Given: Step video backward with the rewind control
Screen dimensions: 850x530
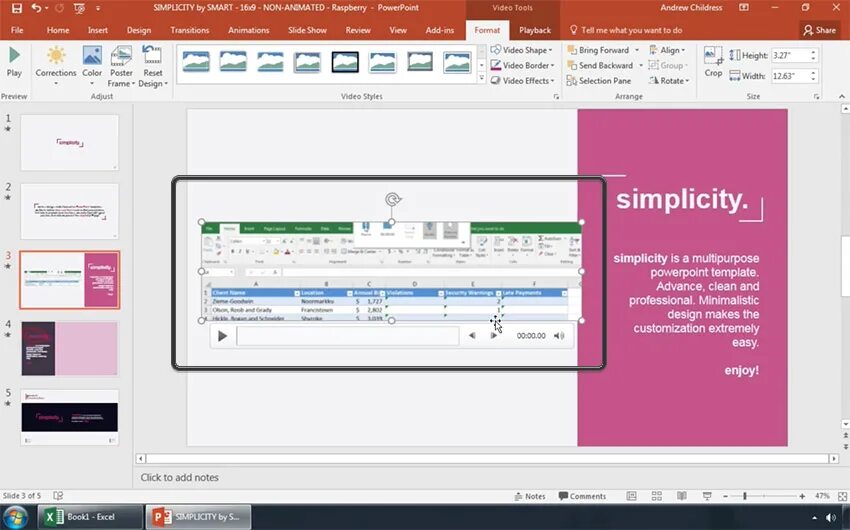Looking at the screenshot, I should click(472, 336).
